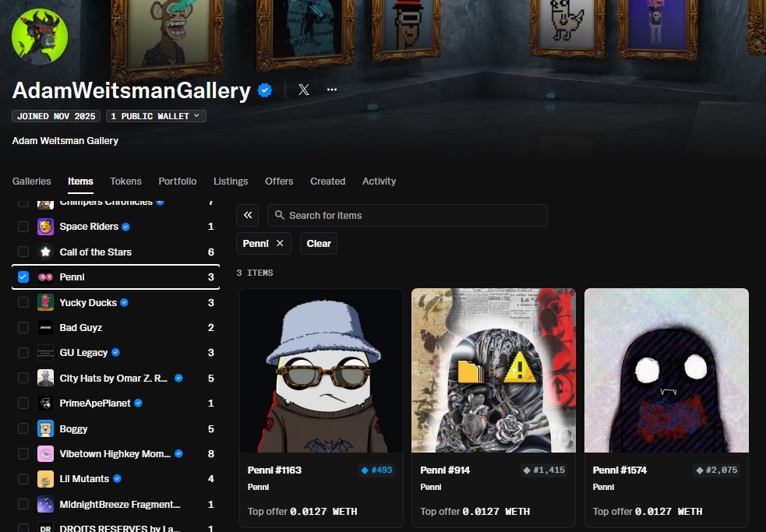Click the rarity rank #1,415 badge
766x532 pixels.
click(544, 470)
